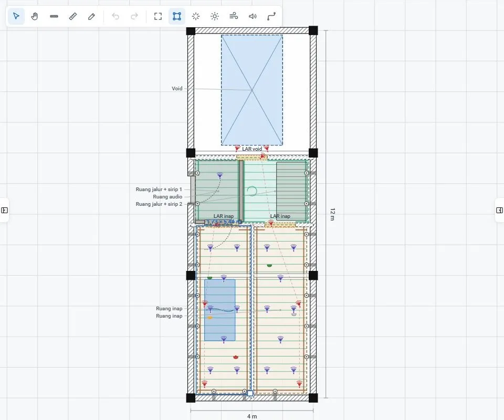Pick the ruler measure tool
The image size is (504, 420).
coord(73,16)
